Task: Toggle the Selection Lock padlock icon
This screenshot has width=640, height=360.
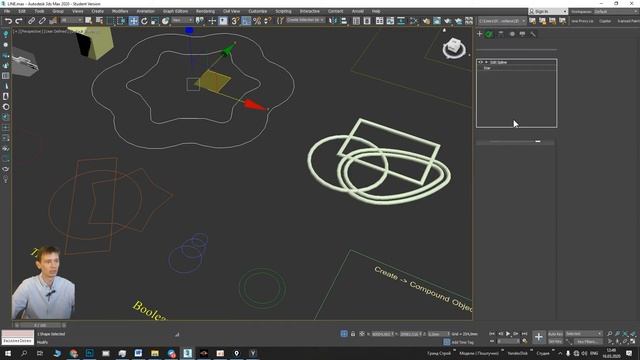Action: (x=353, y=334)
